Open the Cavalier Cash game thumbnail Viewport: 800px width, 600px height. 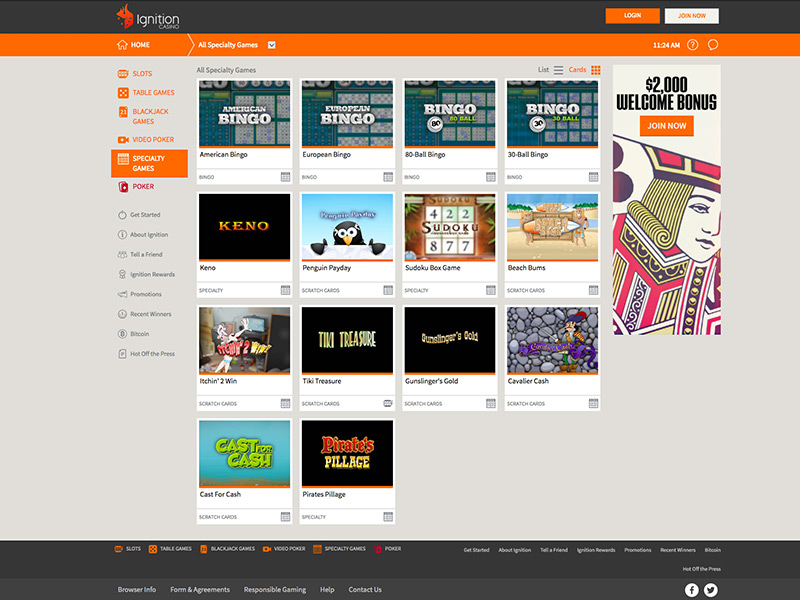pos(553,340)
